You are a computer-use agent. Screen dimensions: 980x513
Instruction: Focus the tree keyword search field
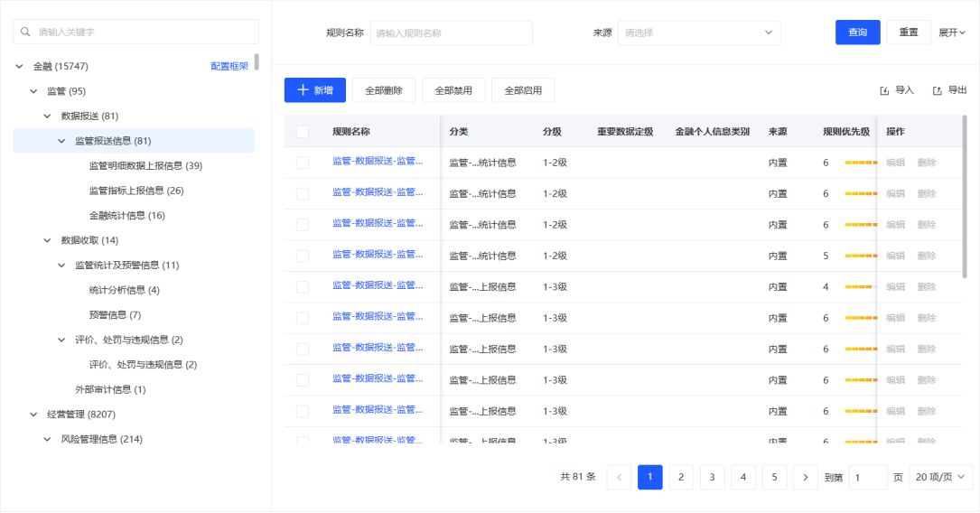click(135, 32)
